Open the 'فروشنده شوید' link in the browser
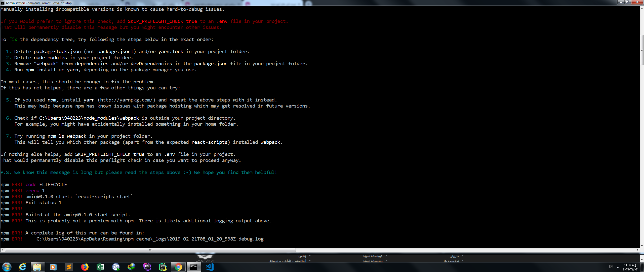This screenshot has height=272, width=644. pyautogui.click(x=372, y=256)
